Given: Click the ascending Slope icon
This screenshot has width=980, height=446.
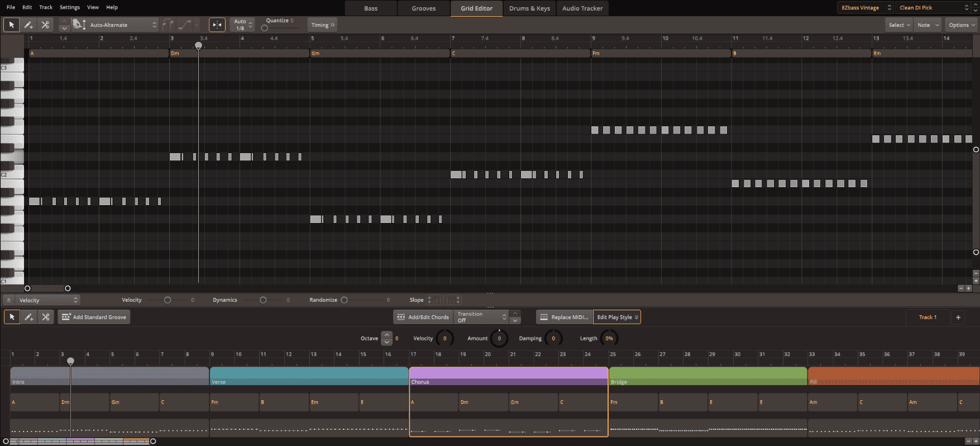Looking at the screenshot, I should [x=434, y=300].
